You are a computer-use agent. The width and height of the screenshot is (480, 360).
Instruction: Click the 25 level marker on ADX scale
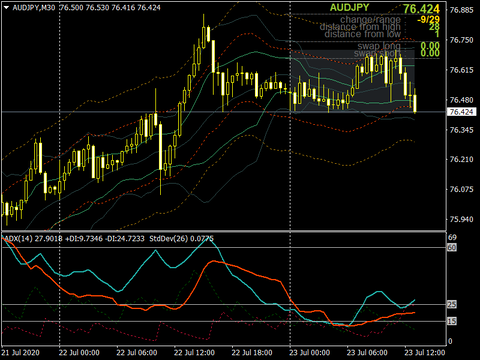(x=452, y=304)
